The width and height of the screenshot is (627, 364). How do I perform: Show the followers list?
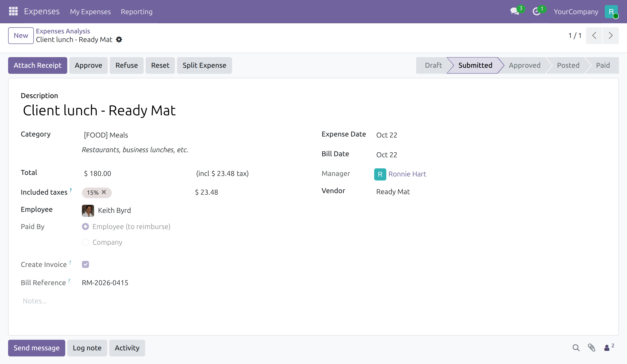click(x=609, y=348)
